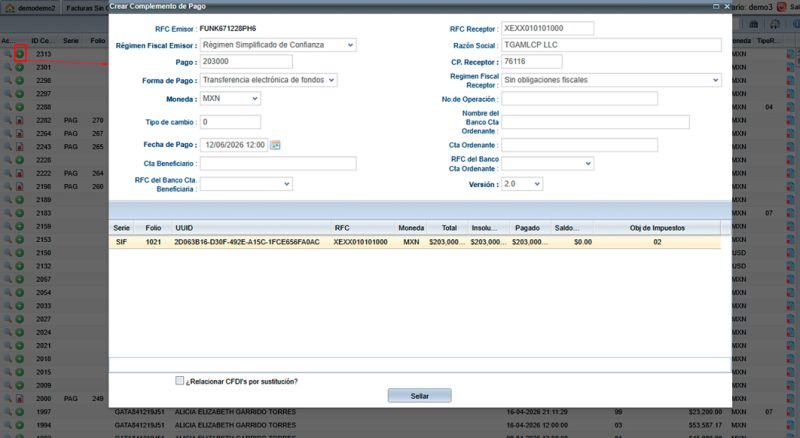This screenshot has height=438, width=800.
Task: Click green plus icon in row 2159
Action: (x=20, y=226)
